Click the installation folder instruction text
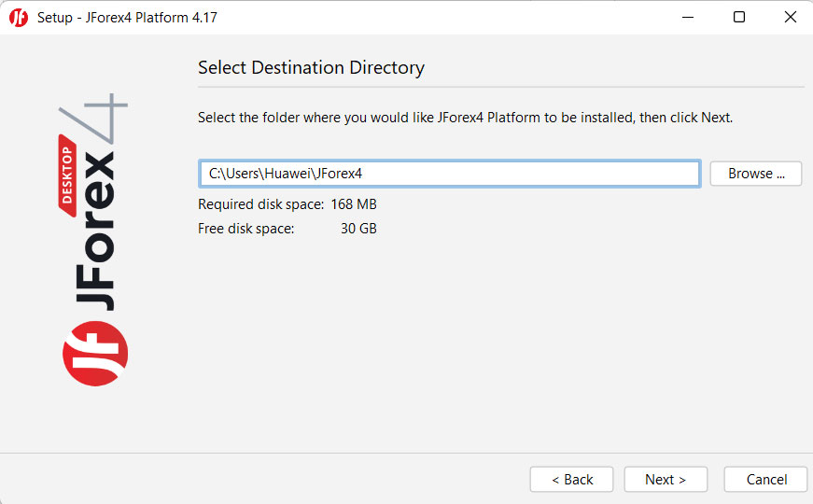Screen dimensions: 813x504 point(465,118)
